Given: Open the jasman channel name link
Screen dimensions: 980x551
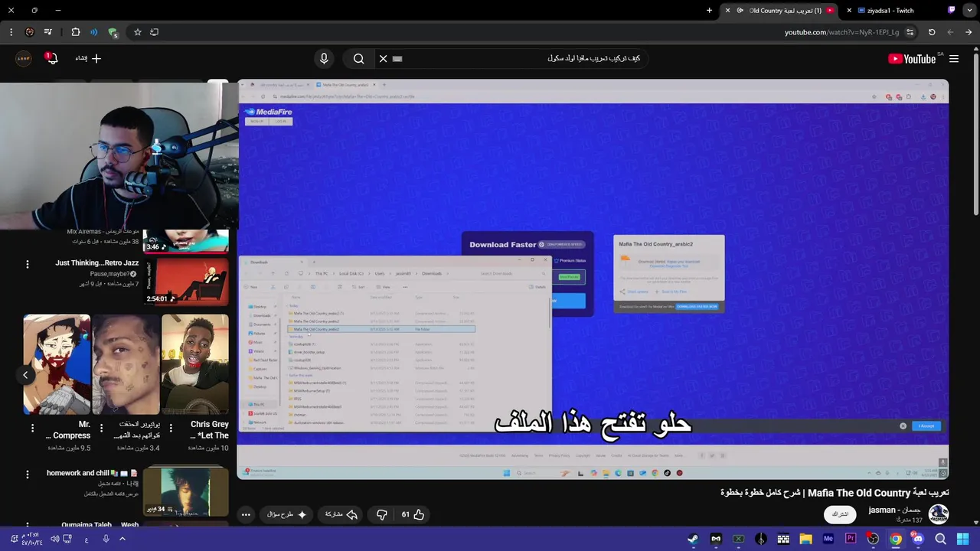Looking at the screenshot, I should tap(894, 510).
